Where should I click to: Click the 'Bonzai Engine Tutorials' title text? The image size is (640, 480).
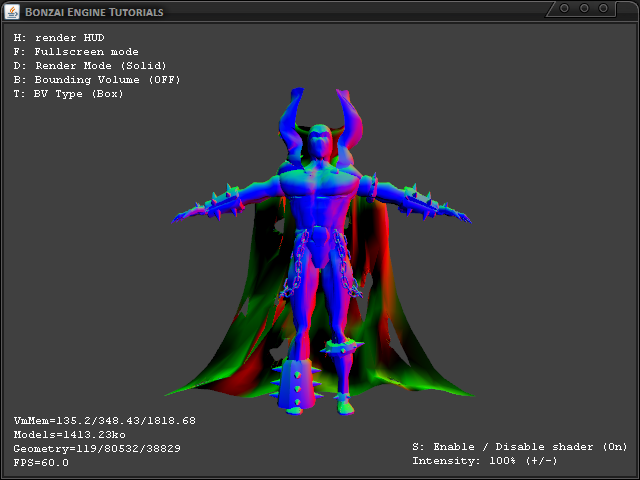[94, 12]
